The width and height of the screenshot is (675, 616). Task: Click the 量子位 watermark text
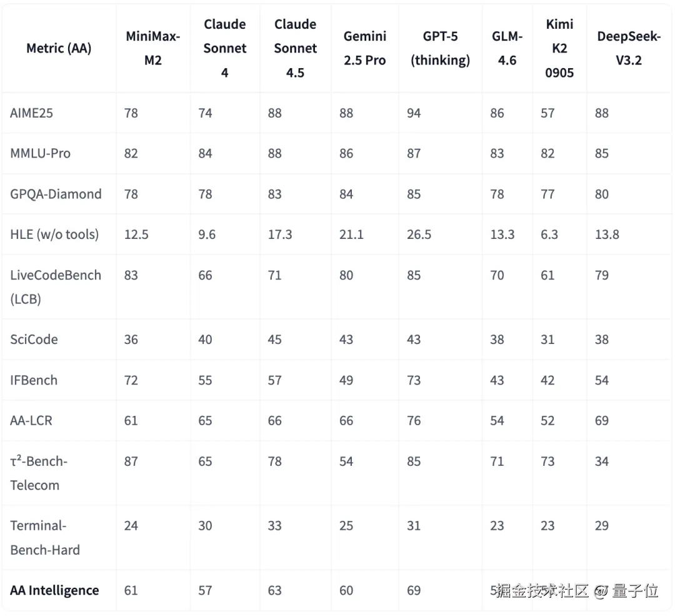click(x=635, y=591)
